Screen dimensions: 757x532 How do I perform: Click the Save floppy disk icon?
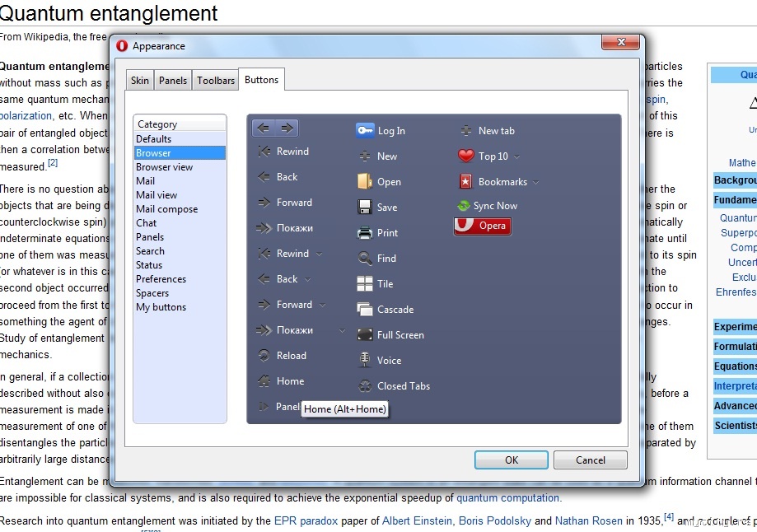coord(365,207)
